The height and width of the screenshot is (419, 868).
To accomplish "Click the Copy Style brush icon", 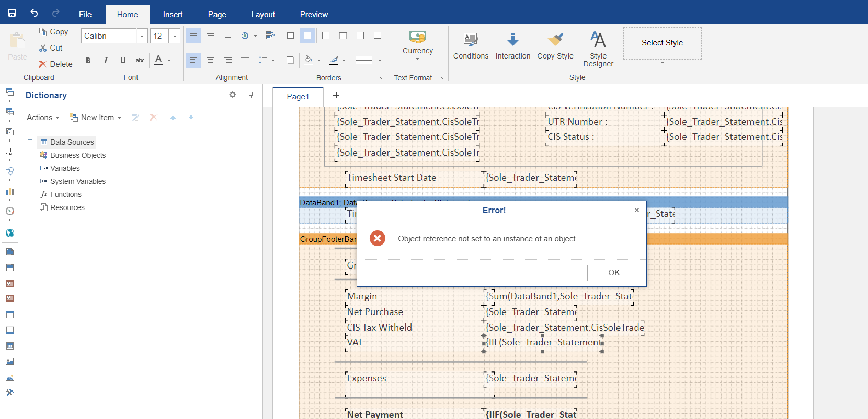I will point(555,39).
